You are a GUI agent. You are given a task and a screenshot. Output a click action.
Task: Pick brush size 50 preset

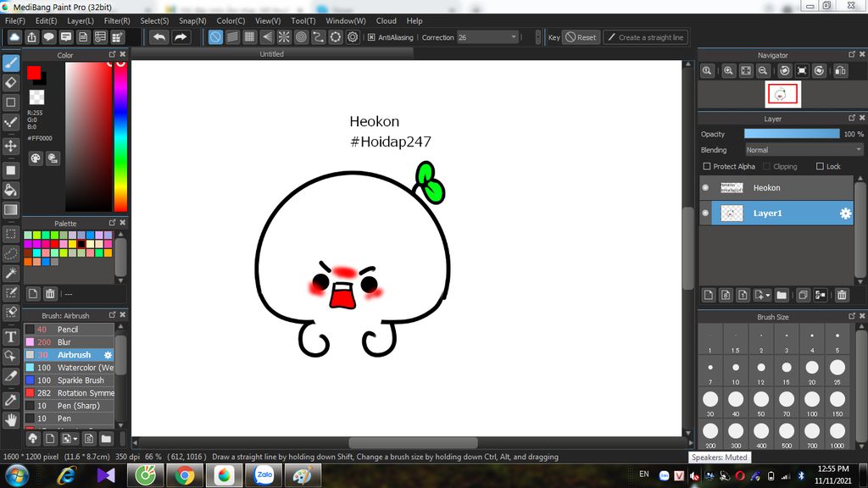(x=761, y=402)
